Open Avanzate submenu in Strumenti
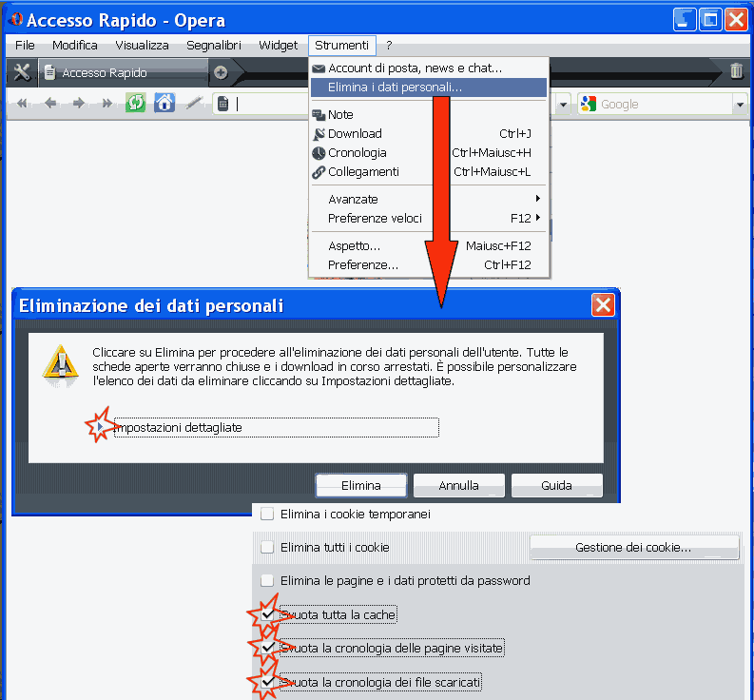The height and width of the screenshot is (700, 754). (x=353, y=199)
